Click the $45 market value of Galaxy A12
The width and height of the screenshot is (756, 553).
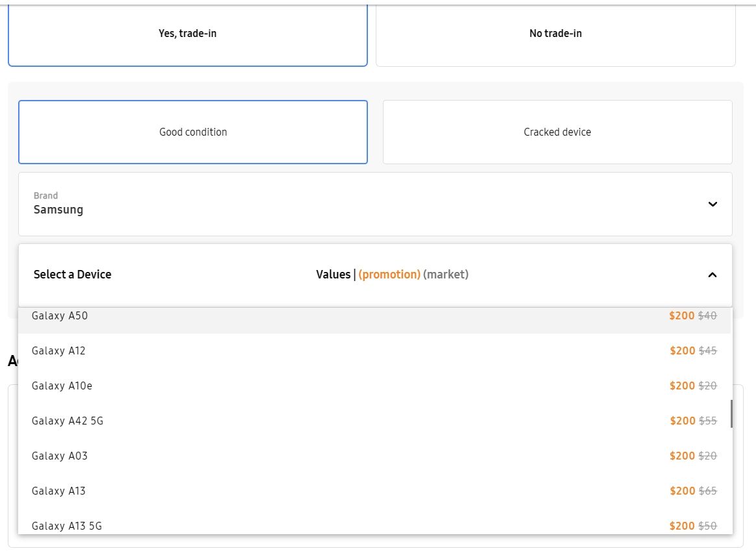tap(707, 350)
